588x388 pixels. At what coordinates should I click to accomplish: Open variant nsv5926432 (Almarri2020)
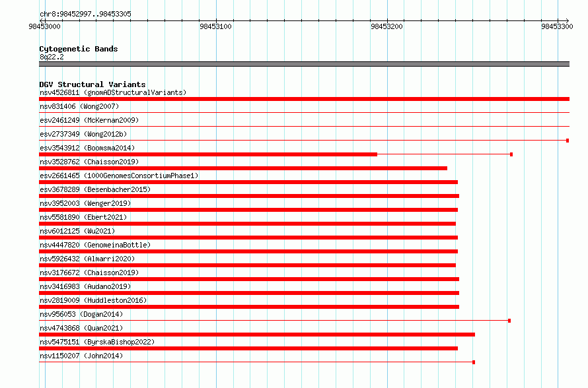(87, 259)
